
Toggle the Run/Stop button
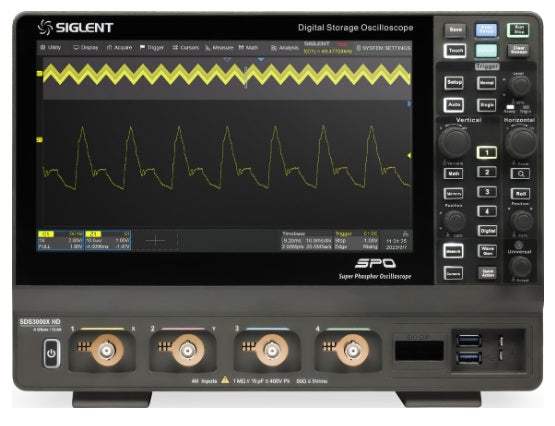pos(518,30)
